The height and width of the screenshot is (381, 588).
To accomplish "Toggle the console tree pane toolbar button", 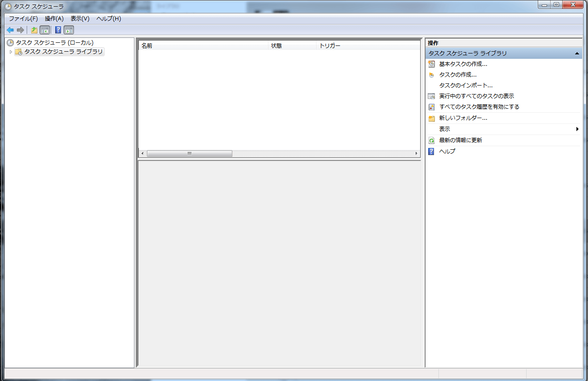I will click(x=45, y=30).
